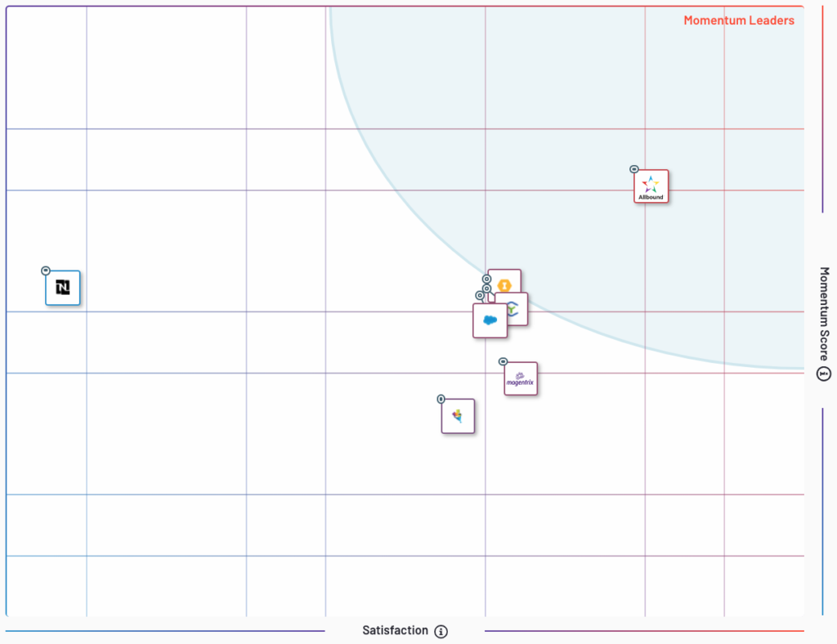Click the small badge on the NetSuite tile corner

pyautogui.click(x=46, y=271)
